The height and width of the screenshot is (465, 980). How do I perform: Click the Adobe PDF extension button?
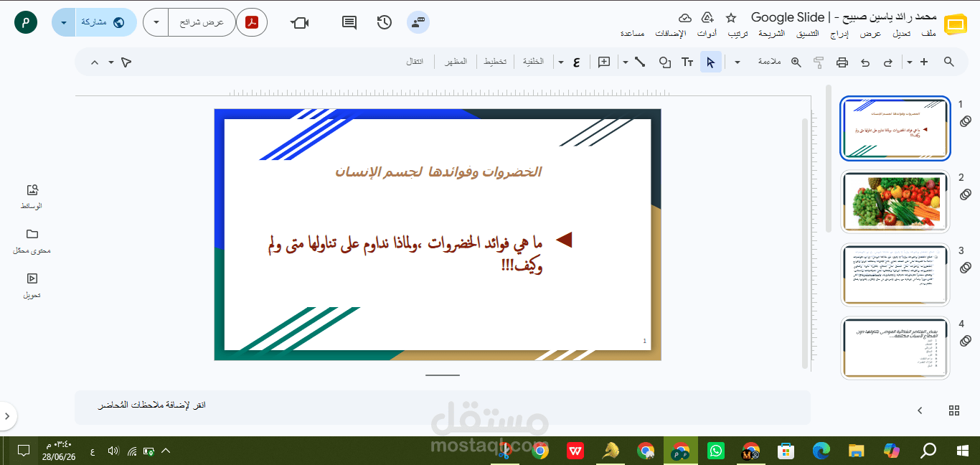[x=252, y=22]
